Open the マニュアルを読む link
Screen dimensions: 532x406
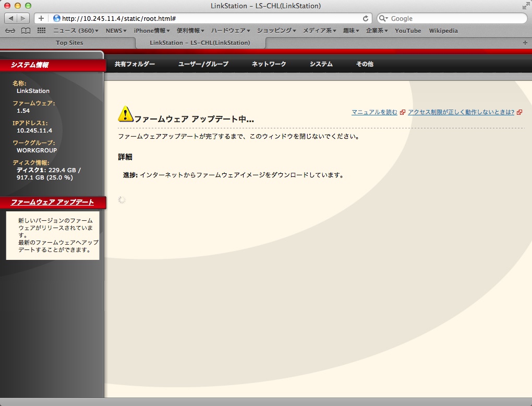pyautogui.click(x=374, y=112)
